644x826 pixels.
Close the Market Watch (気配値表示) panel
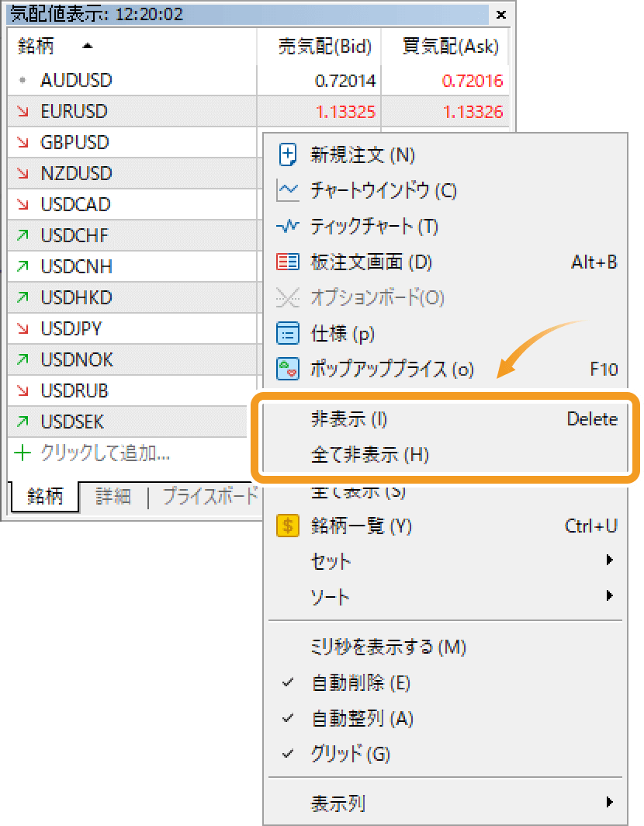pyautogui.click(x=501, y=15)
